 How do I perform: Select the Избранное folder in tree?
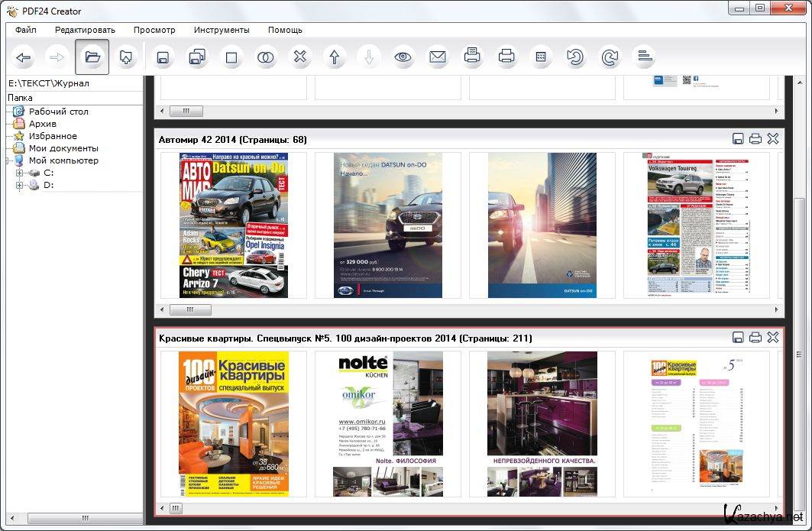(x=53, y=136)
